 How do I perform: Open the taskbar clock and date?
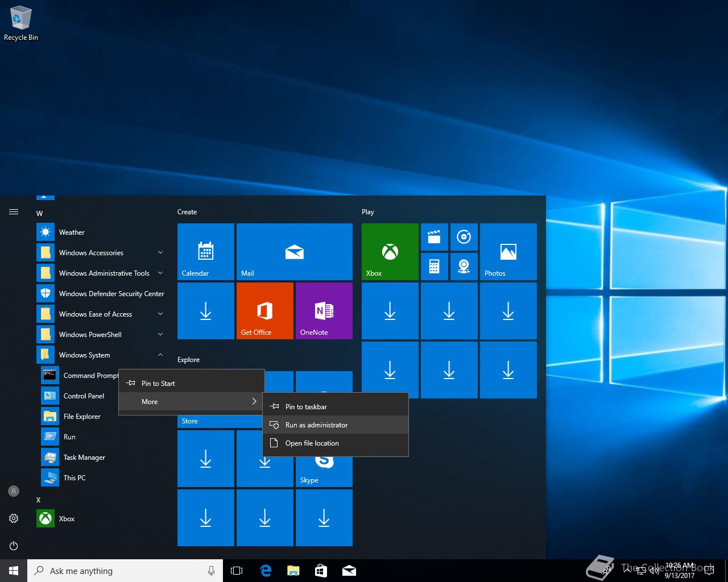point(680,571)
